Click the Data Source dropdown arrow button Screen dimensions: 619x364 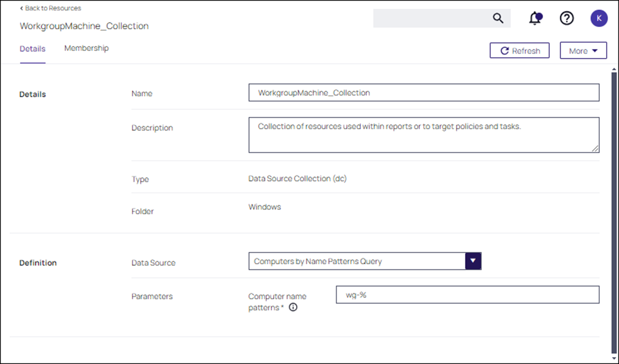click(473, 261)
